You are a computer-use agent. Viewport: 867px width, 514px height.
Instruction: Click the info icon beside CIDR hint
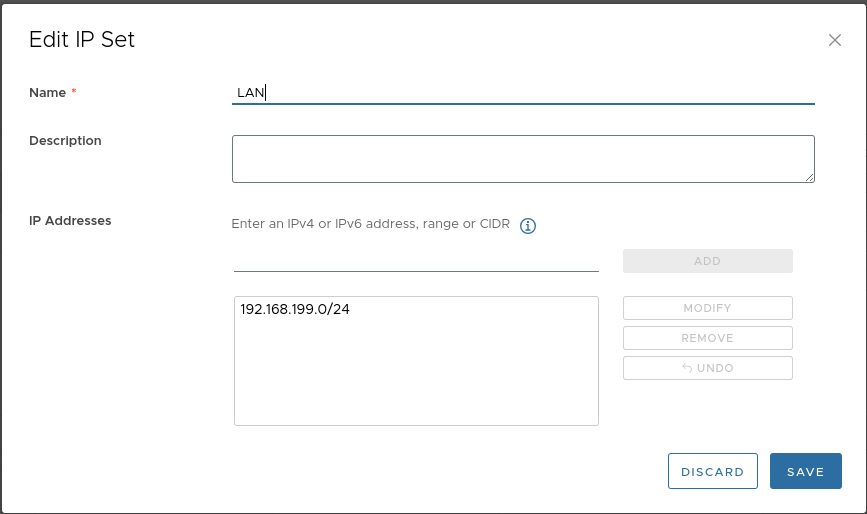pyautogui.click(x=528, y=226)
